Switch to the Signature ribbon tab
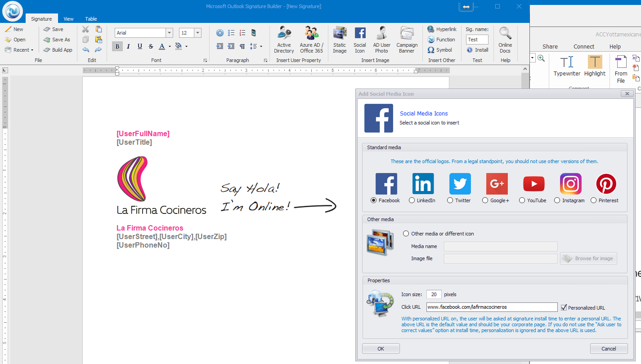Image resolution: width=641 pixels, height=364 pixels. [x=42, y=19]
